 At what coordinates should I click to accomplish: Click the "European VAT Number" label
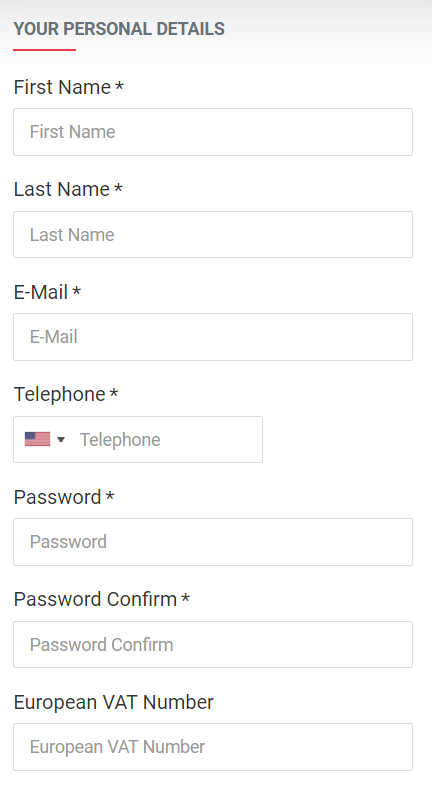coord(113,702)
